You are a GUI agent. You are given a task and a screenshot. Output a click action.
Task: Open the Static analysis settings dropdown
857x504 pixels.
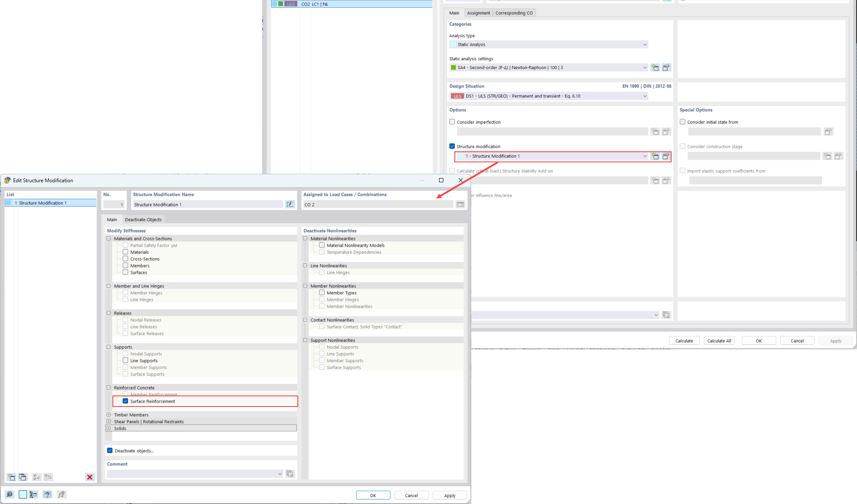645,67
